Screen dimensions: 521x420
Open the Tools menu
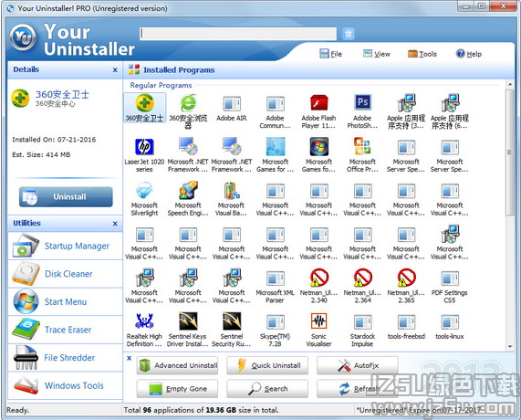[x=422, y=54]
